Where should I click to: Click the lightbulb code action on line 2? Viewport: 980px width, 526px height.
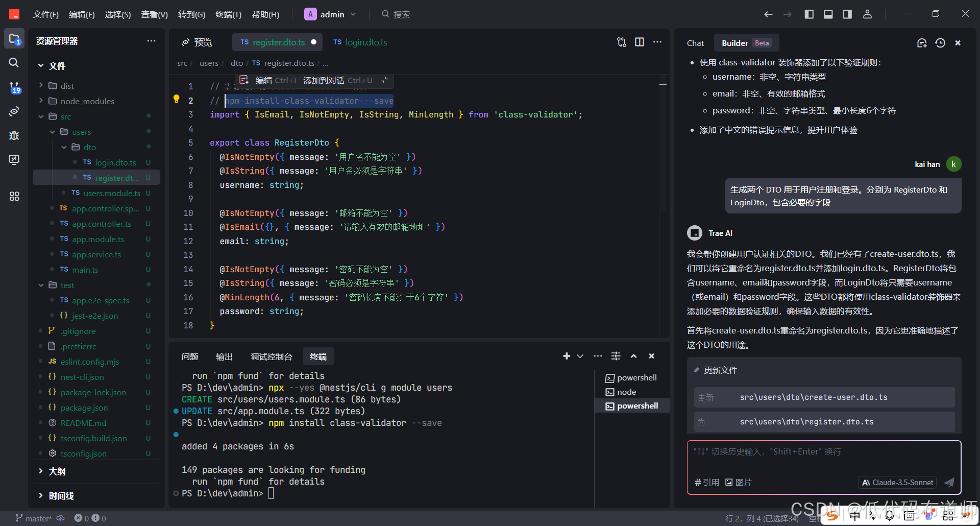(x=177, y=99)
